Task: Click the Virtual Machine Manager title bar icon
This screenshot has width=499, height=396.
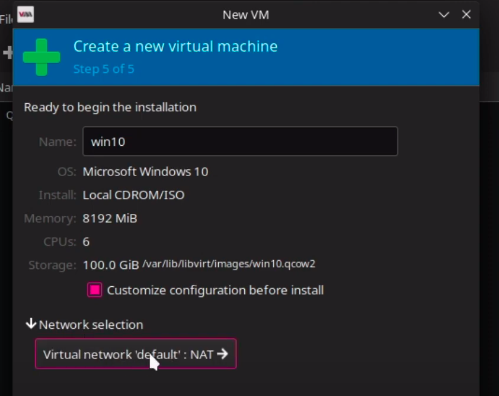Action: tap(25, 14)
